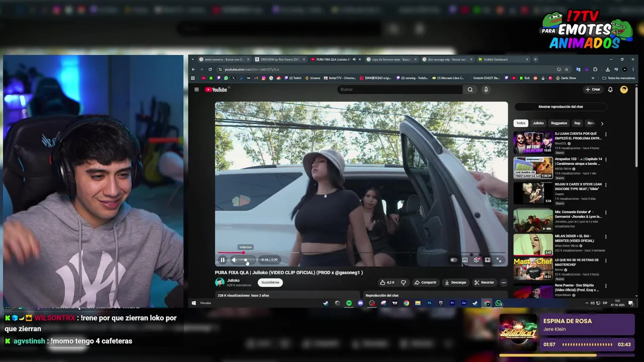Show more filter chips with the arrow

pyautogui.click(x=602, y=123)
